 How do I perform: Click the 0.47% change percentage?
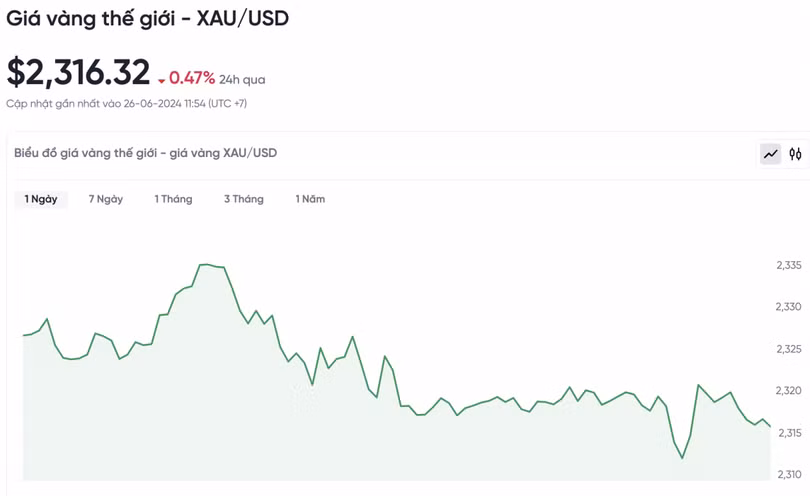(192, 78)
